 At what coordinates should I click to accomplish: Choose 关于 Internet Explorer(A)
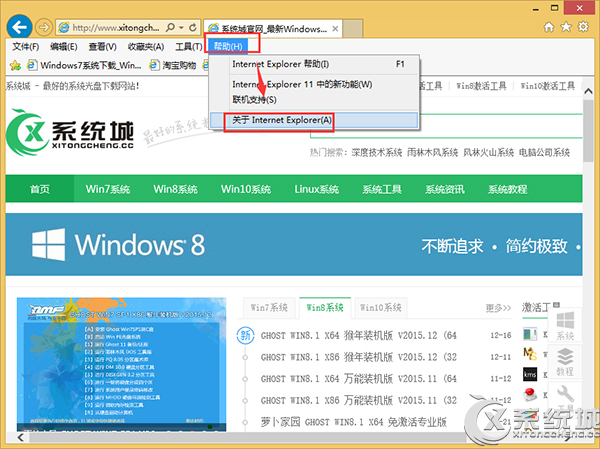tap(314, 120)
